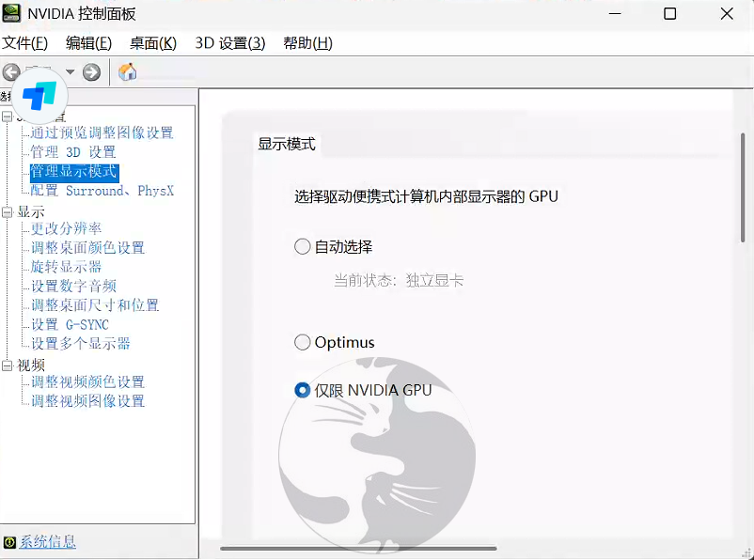Go to 调整桌面颜色设置
754x560 pixels.
(88, 247)
